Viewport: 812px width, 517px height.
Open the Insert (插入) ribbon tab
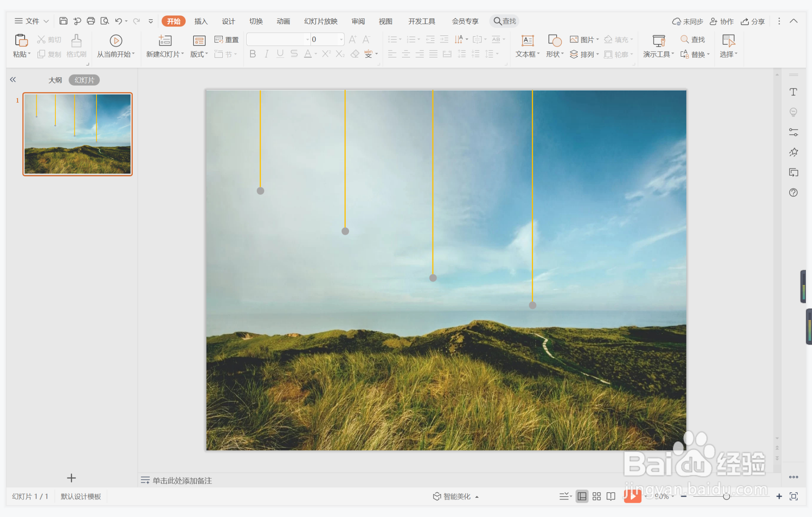pos(201,21)
